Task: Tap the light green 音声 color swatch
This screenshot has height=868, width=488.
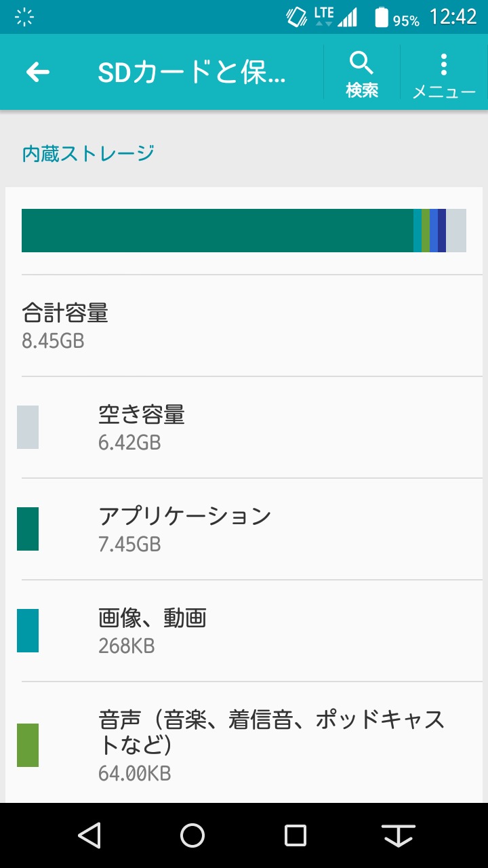Action: [x=28, y=745]
